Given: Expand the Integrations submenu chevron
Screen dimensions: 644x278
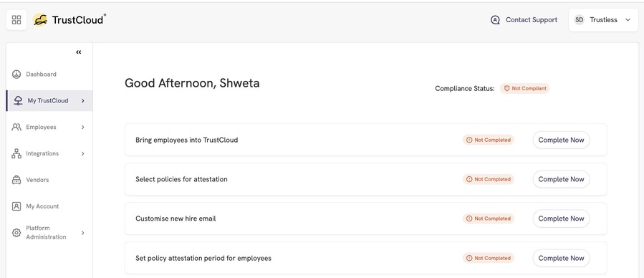Looking at the screenshot, I should 82,153.
